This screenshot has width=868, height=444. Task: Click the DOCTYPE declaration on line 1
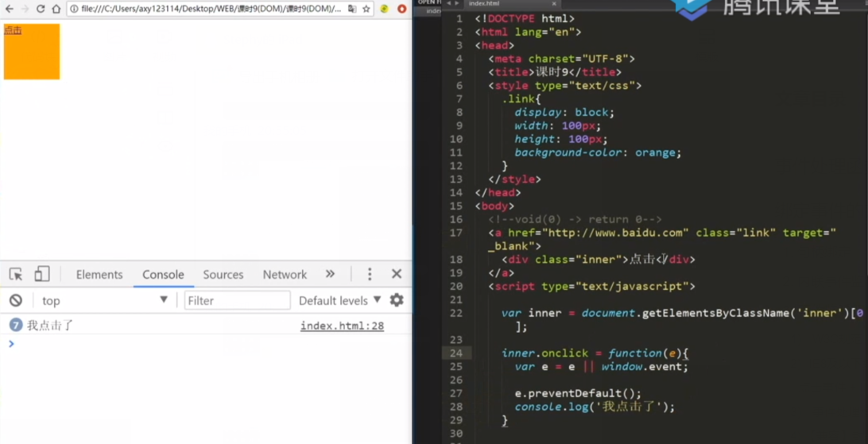click(x=525, y=19)
